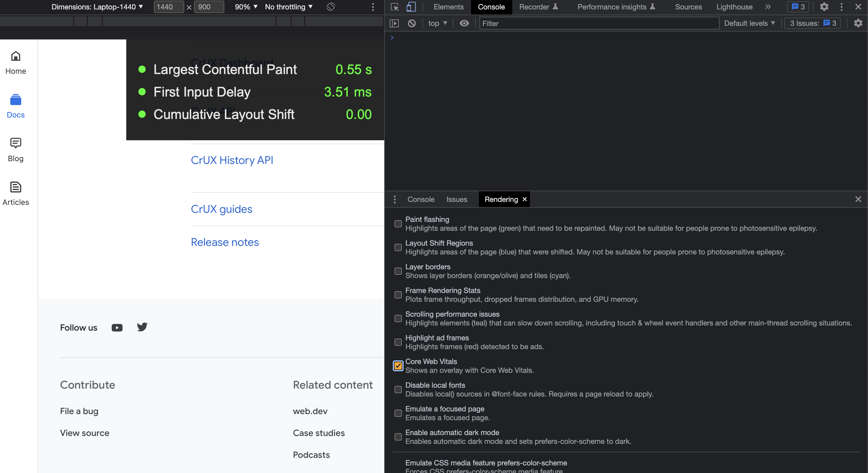Click the inspect element cursor icon

click(395, 7)
